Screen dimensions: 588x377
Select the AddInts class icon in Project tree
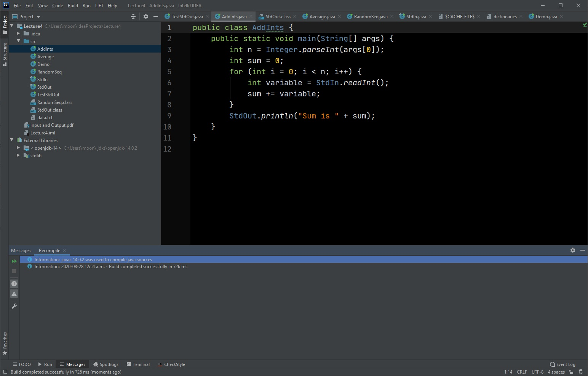34,49
